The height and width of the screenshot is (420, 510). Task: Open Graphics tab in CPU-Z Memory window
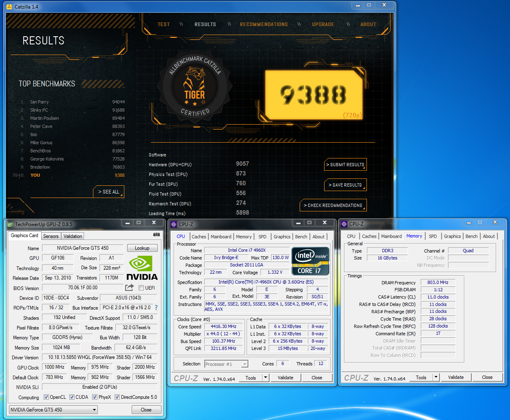click(453, 236)
